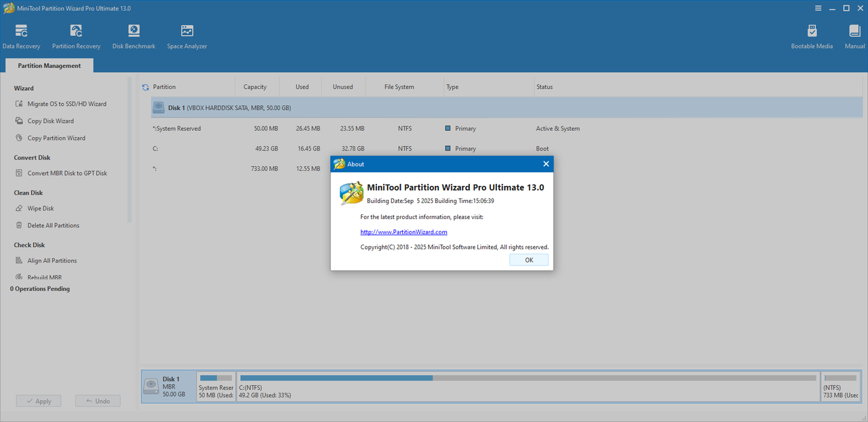Click the C: usage bar in disk map
This screenshot has width=868, height=422.
click(x=528, y=378)
